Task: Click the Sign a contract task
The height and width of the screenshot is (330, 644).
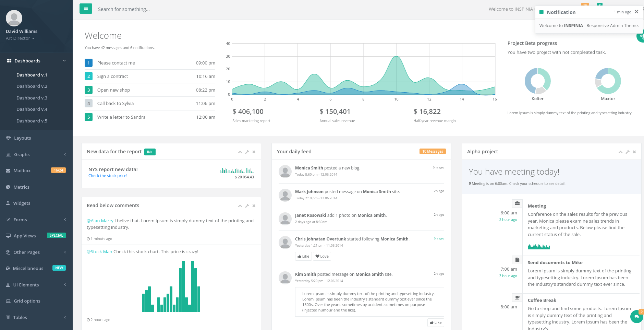Action: [150, 76]
